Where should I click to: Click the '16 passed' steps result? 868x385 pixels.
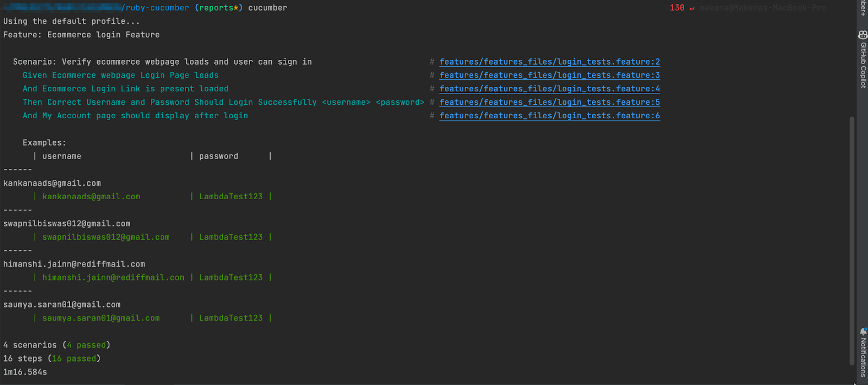(x=74, y=359)
